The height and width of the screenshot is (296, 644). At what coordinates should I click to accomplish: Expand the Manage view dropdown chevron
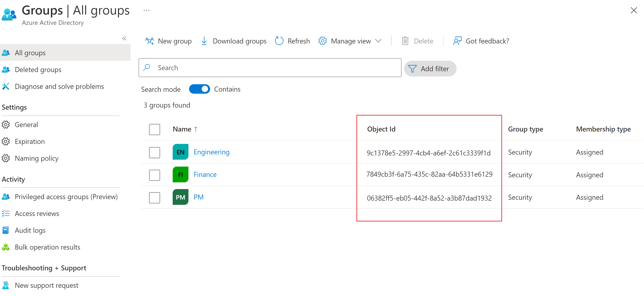click(x=378, y=41)
